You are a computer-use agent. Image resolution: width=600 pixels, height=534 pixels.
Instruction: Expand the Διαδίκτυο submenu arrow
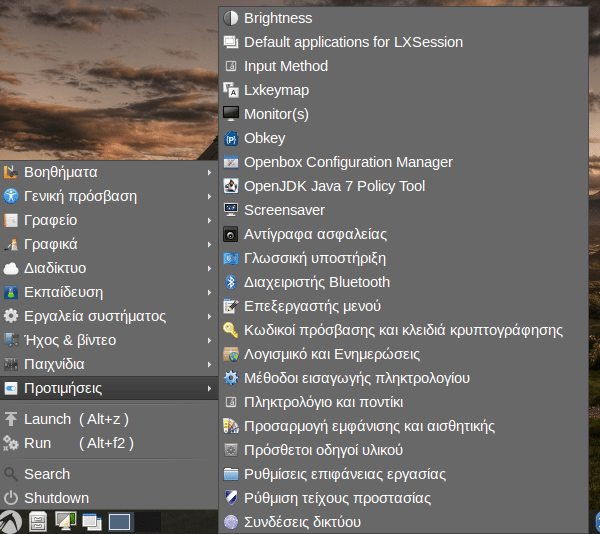click(x=209, y=269)
